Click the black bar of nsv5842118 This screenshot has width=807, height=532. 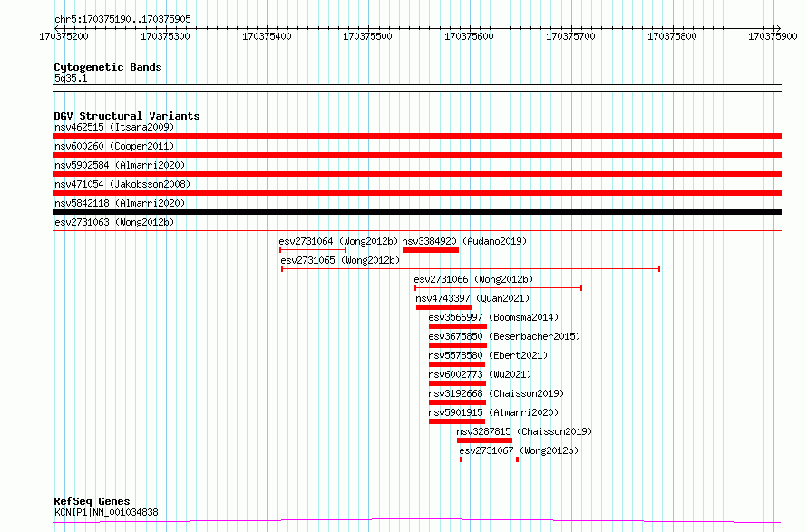tap(417, 212)
